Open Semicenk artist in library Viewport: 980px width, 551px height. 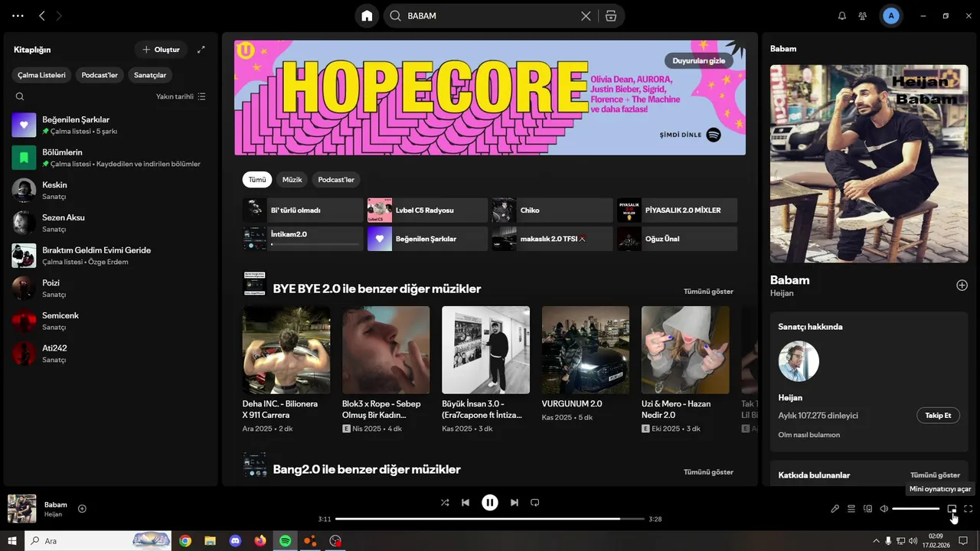[110, 321]
